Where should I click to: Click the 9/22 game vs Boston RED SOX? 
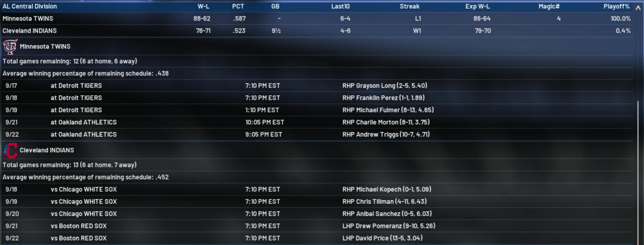(79, 238)
